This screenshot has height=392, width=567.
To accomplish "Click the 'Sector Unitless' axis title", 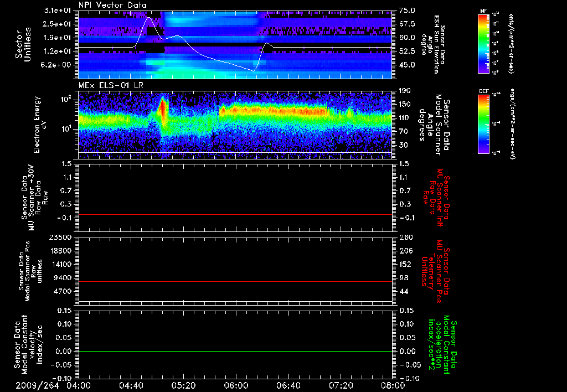I will (23, 44).
